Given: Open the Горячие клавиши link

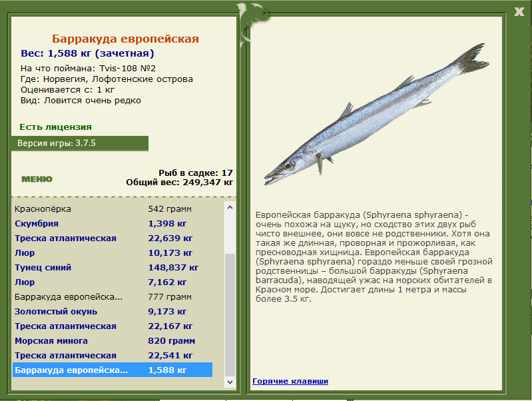Looking at the screenshot, I should click(290, 381).
